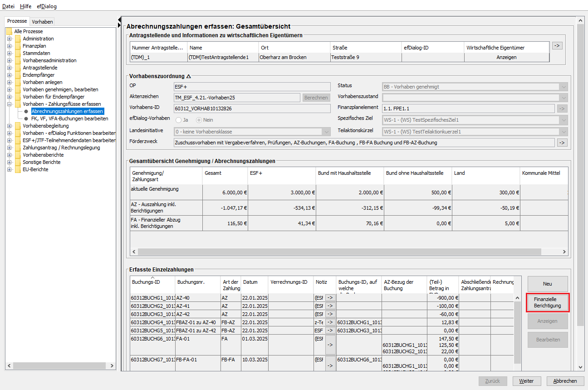The height and width of the screenshot is (390, 588).
Task: Open the Datei menu
Action: [x=9, y=6]
